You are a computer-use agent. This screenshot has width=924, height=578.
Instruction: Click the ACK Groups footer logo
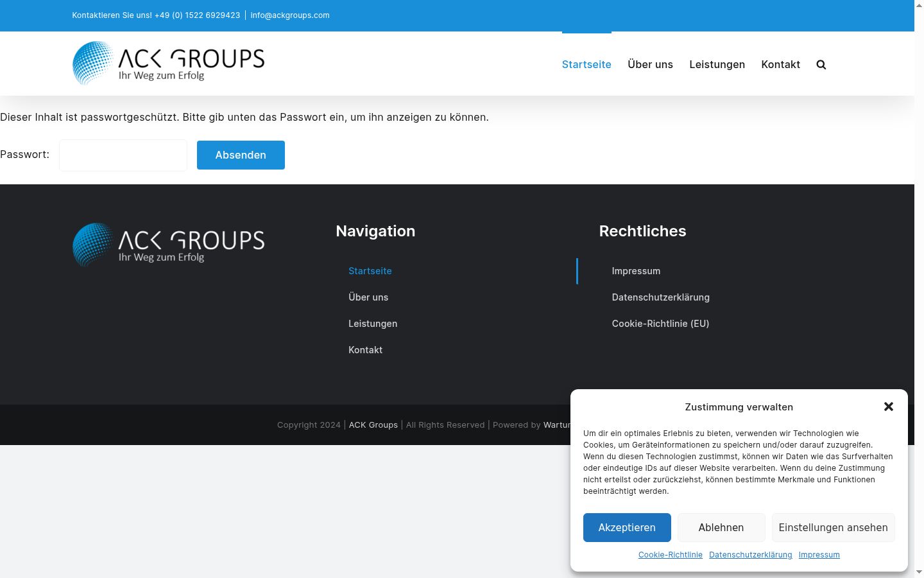pyautogui.click(x=168, y=245)
